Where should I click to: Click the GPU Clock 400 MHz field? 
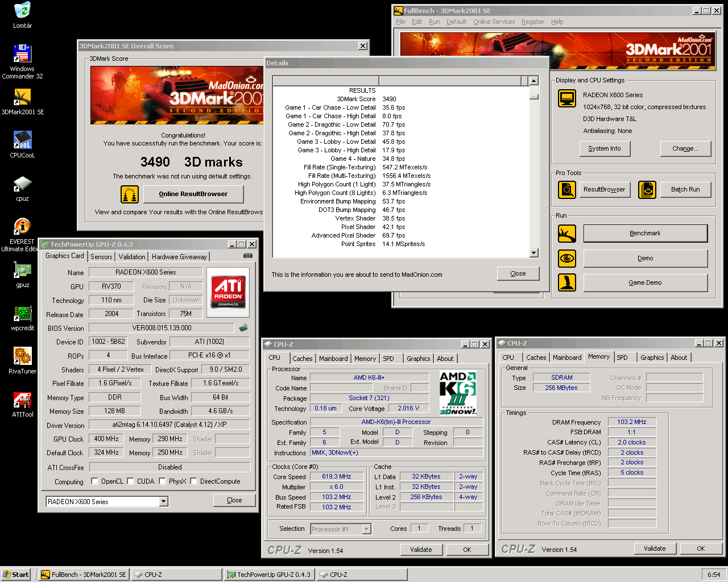point(106,439)
